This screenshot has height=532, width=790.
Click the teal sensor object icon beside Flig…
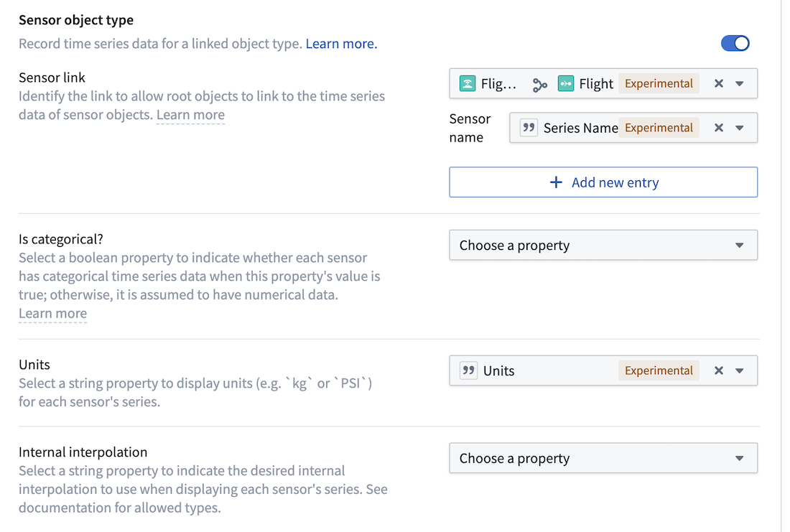(x=468, y=83)
